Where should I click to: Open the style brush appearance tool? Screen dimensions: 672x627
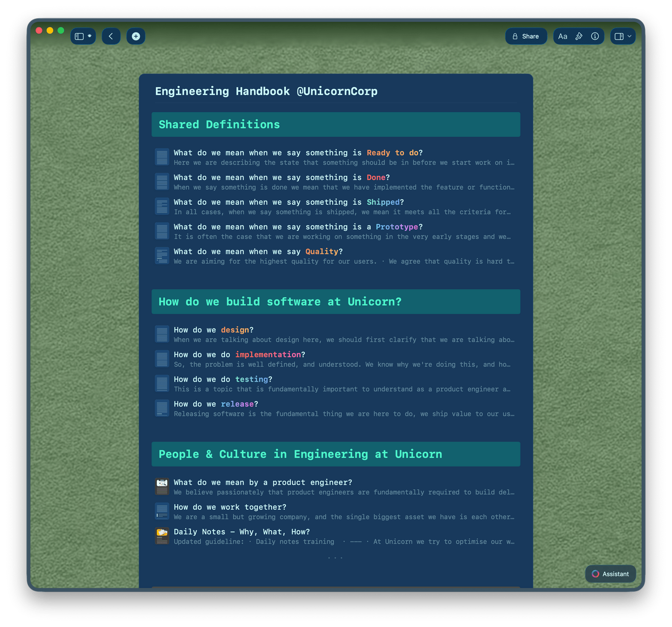[x=579, y=36]
